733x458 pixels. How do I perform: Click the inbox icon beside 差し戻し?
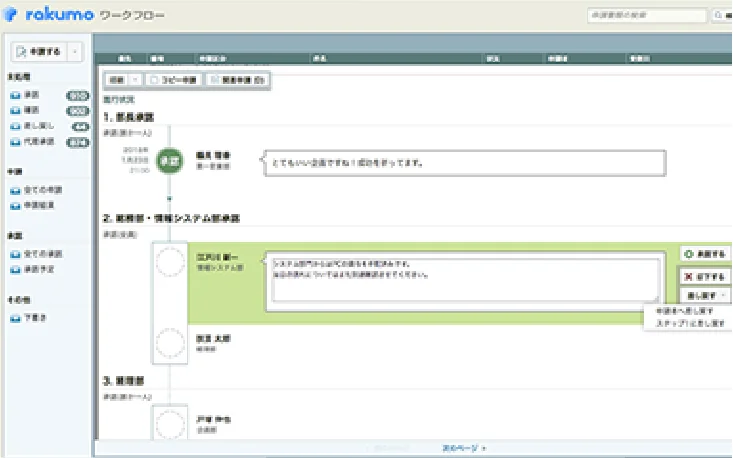(x=15, y=126)
